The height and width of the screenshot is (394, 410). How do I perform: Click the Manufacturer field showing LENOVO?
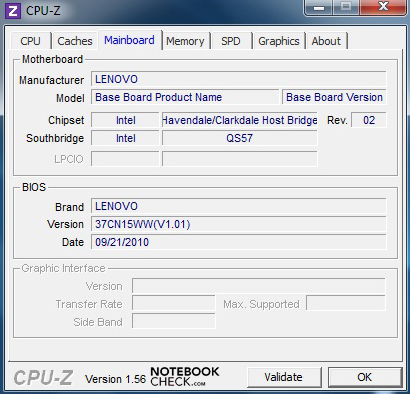tap(239, 79)
